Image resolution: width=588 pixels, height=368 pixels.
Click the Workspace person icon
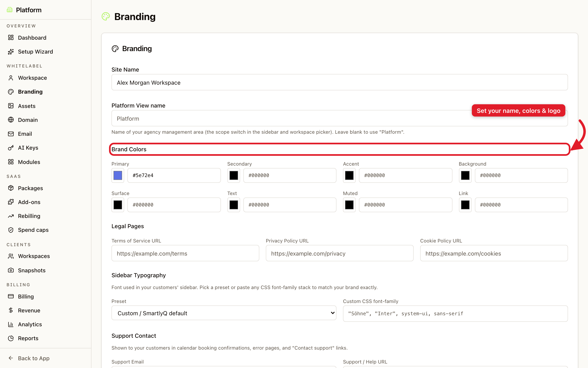pyautogui.click(x=11, y=78)
